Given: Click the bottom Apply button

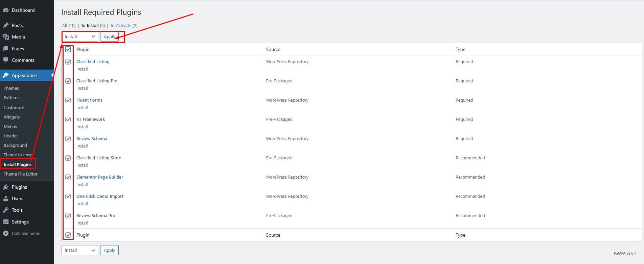Looking at the screenshot, I should point(109,250).
